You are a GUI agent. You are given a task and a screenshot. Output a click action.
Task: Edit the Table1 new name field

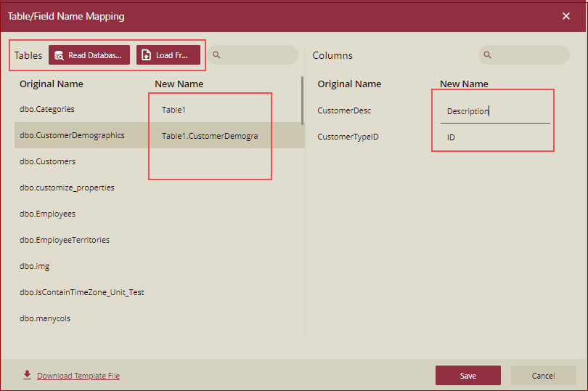(210, 110)
